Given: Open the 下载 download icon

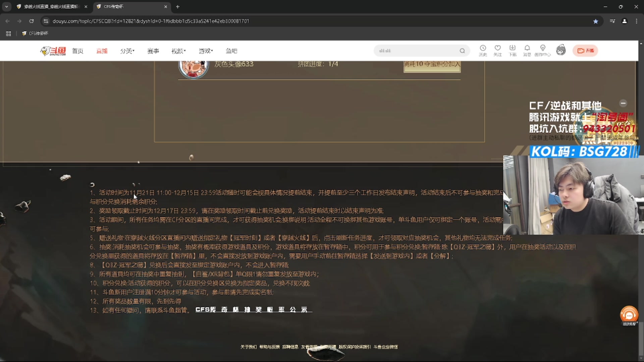Looking at the screenshot, I should [513, 50].
